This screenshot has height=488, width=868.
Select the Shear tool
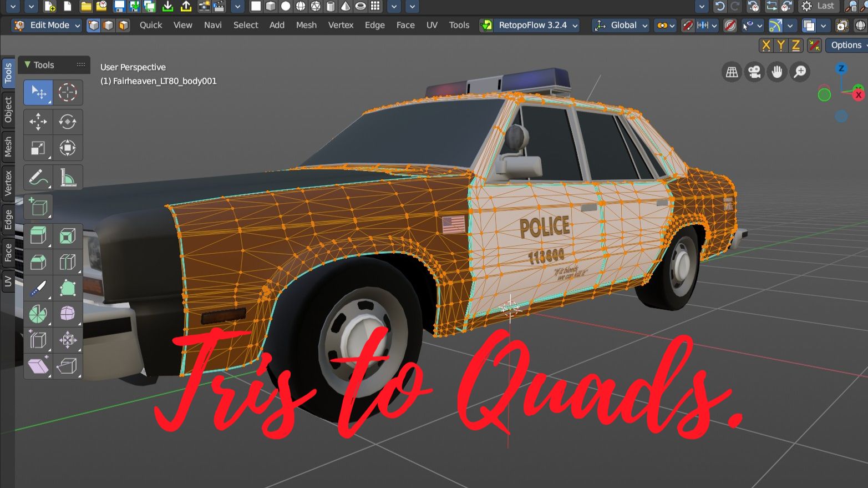[x=38, y=366]
